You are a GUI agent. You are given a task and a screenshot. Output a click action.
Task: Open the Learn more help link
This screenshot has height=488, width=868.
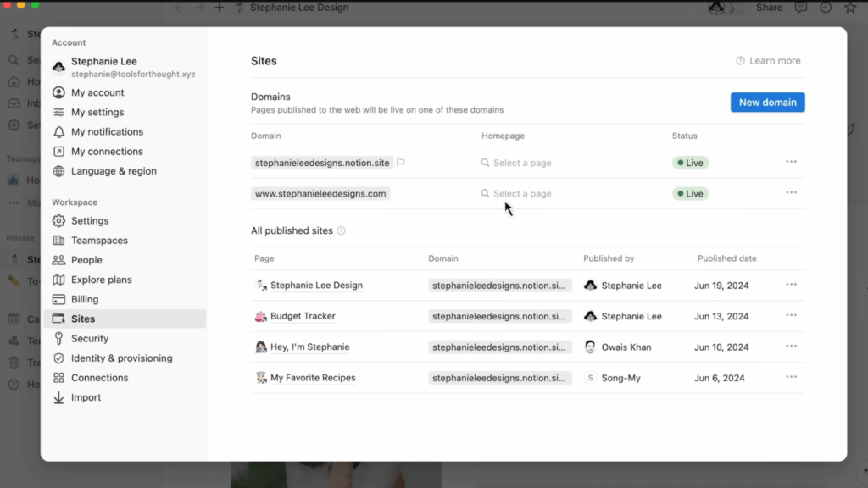[x=768, y=61]
